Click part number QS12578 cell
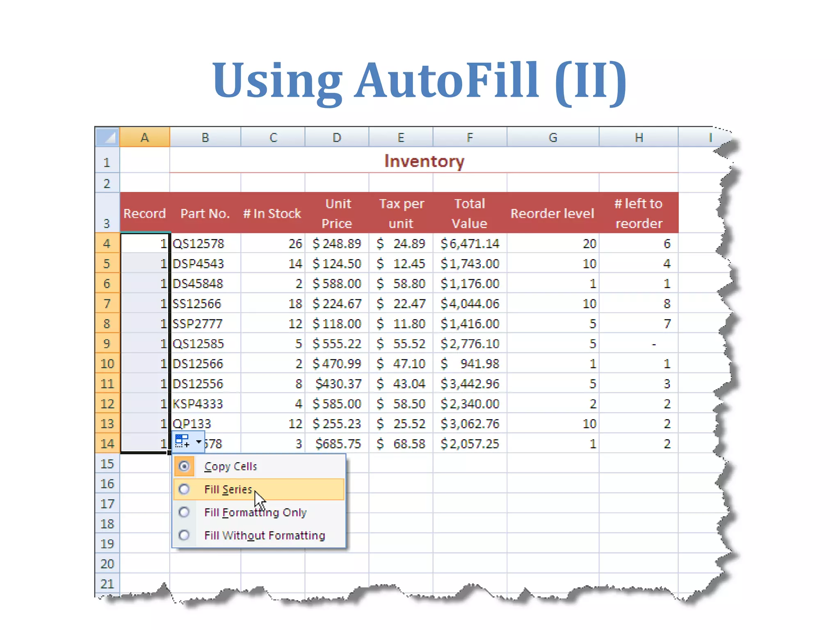Screen dimensions: 840x630 tap(205, 243)
